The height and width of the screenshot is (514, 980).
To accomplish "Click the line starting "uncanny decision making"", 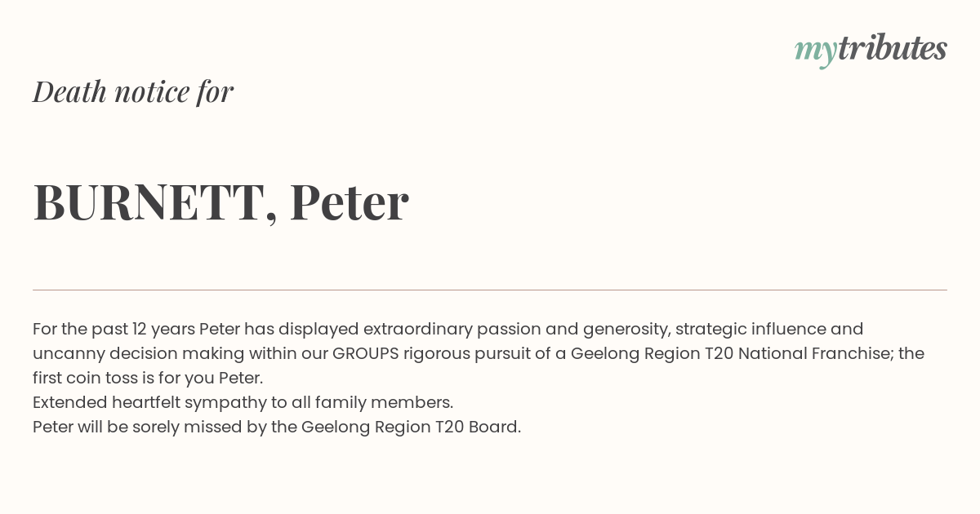I will tap(478, 353).
